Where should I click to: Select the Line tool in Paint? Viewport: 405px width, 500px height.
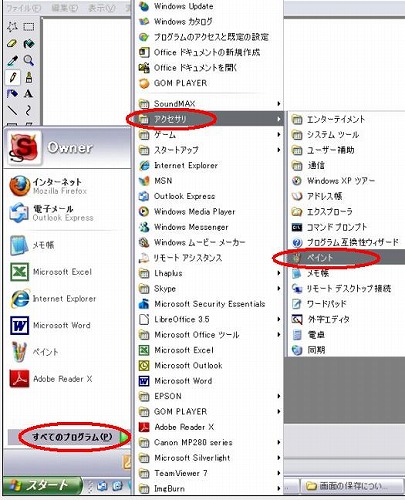12,110
